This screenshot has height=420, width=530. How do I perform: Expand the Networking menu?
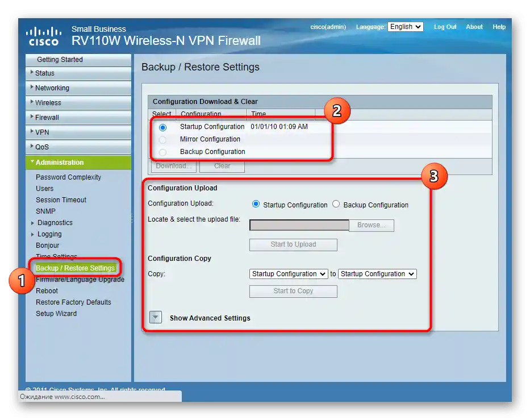click(78, 88)
